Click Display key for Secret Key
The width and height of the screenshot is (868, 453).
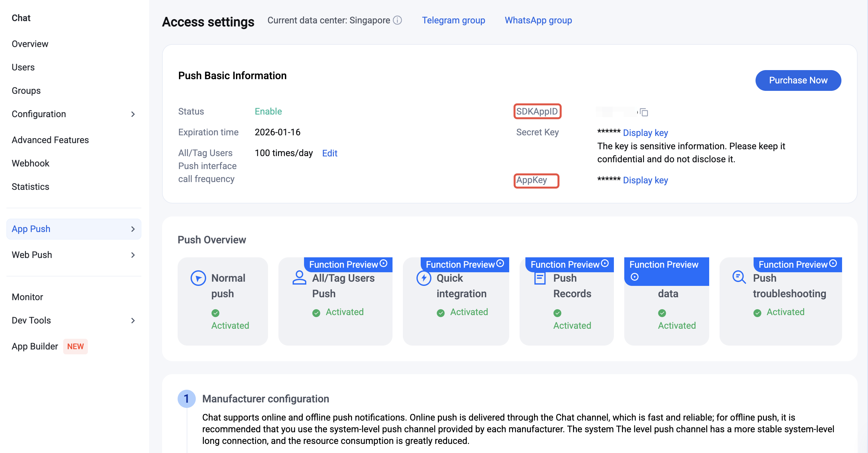(645, 133)
